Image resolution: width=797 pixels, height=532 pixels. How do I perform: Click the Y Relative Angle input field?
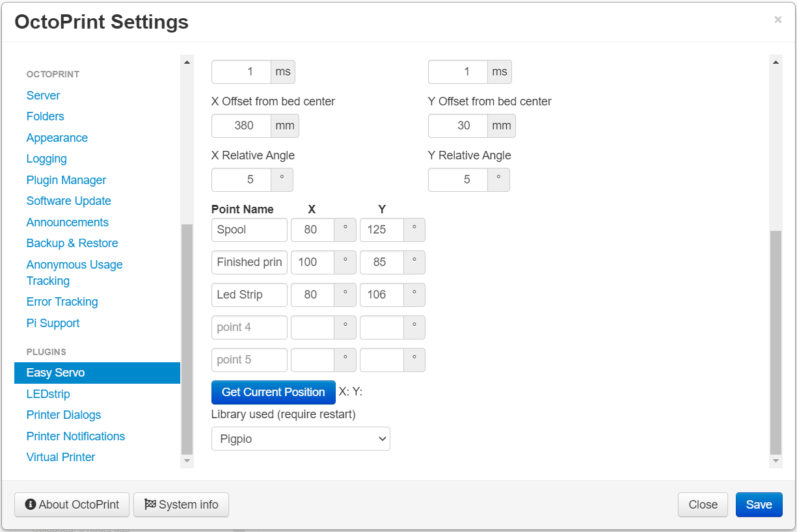[x=458, y=180]
